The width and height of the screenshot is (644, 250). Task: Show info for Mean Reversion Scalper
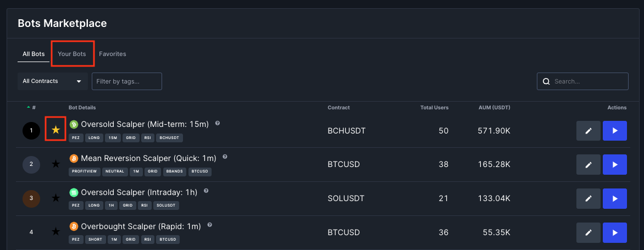tap(225, 157)
